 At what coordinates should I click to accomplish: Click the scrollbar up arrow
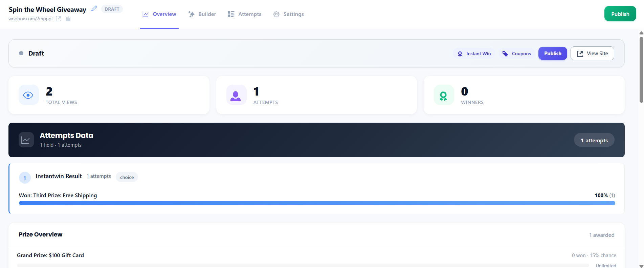641,33
